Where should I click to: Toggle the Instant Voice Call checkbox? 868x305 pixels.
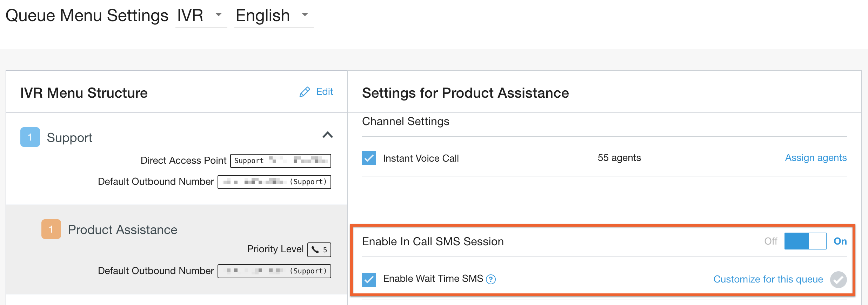[369, 158]
